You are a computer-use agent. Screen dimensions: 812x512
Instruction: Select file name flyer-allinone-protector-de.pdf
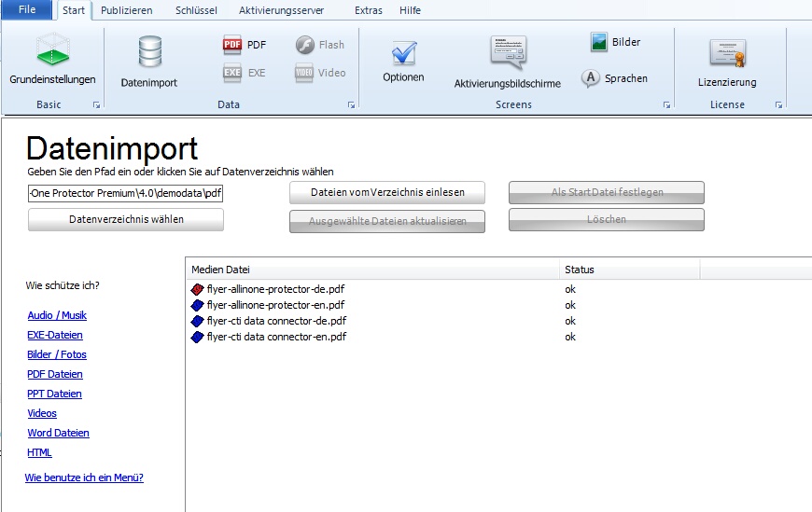(x=275, y=289)
